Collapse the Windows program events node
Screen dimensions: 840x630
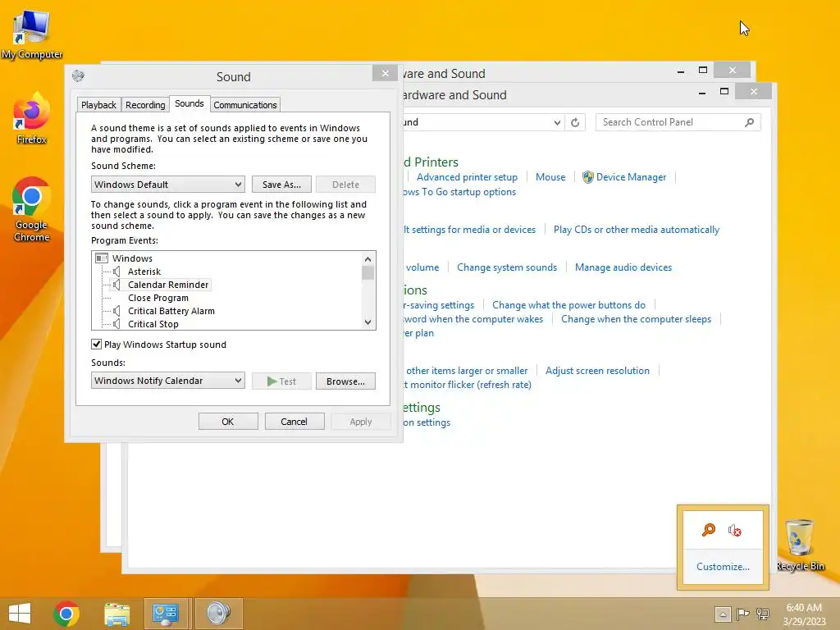coord(101,258)
